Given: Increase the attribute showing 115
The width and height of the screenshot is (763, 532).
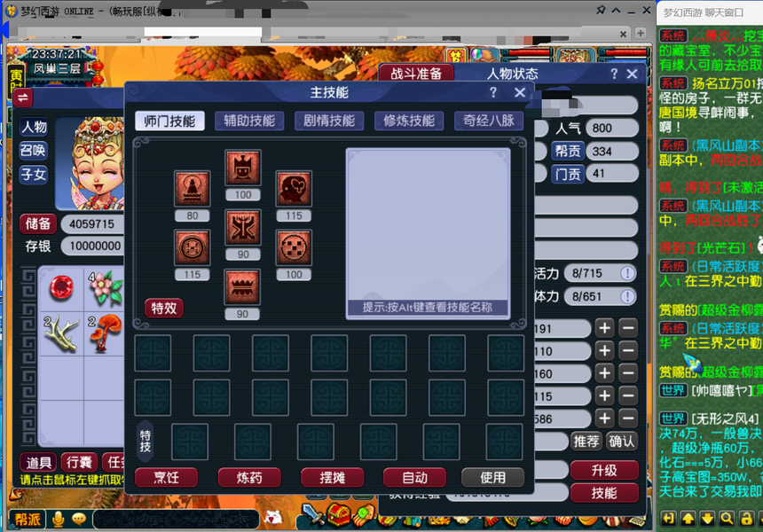Looking at the screenshot, I should pyautogui.click(x=605, y=395).
